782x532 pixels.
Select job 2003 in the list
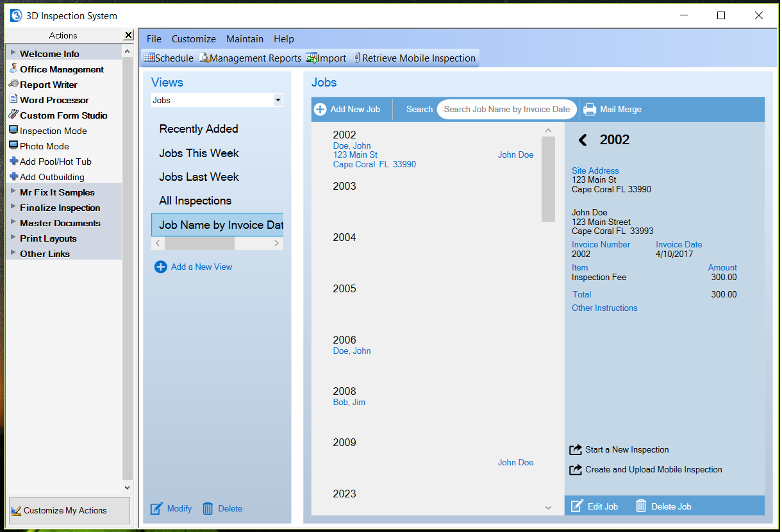point(344,186)
